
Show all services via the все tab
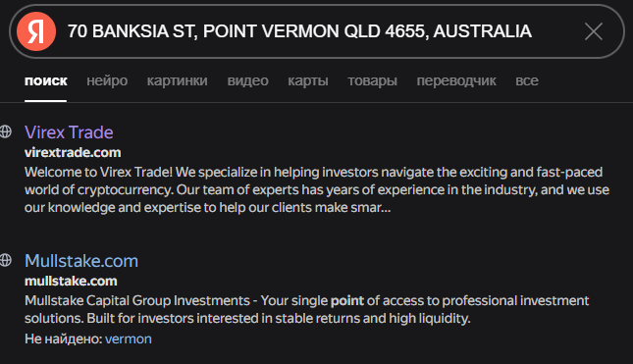pos(527,80)
